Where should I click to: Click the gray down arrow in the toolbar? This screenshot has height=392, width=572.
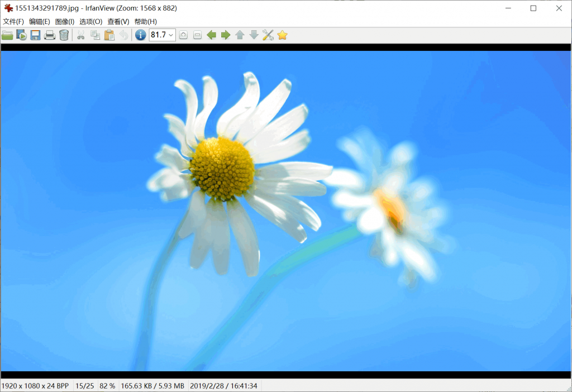254,35
